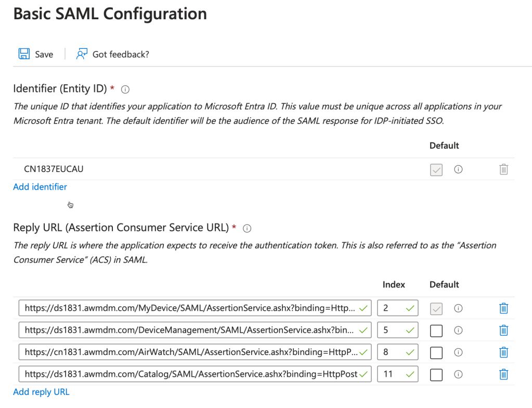
Task: Delete the AirWatch reply URL row
Action: coord(503,352)
